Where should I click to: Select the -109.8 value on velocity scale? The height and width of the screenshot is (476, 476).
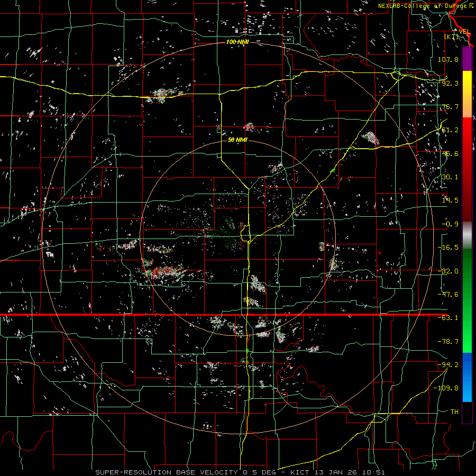pos(446,388)
